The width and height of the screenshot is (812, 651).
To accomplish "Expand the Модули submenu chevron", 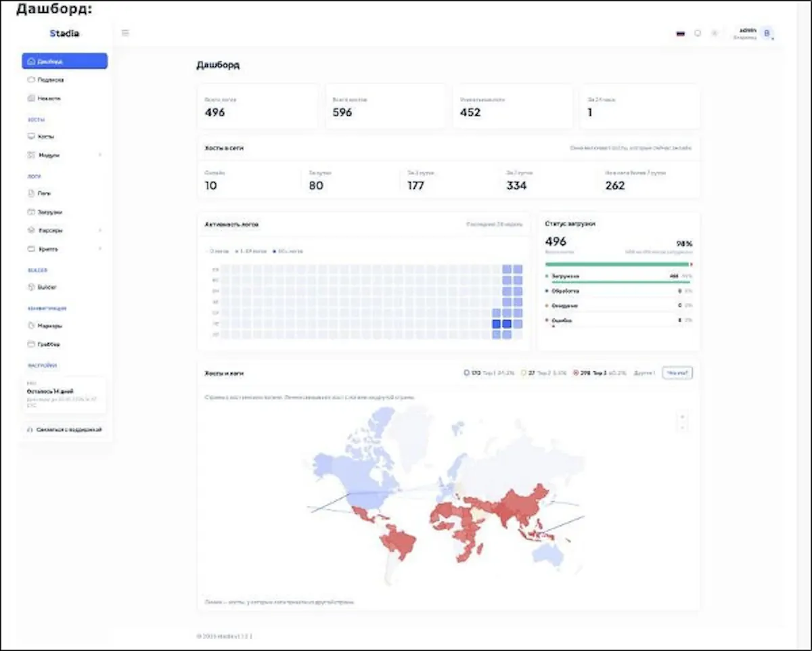I will [100, 155].
